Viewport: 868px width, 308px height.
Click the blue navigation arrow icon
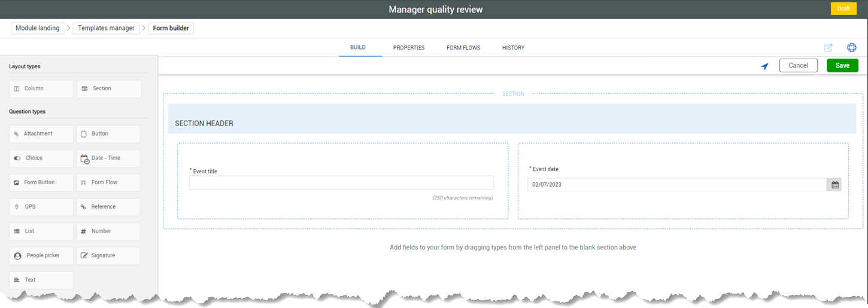[x=764, y=66]
